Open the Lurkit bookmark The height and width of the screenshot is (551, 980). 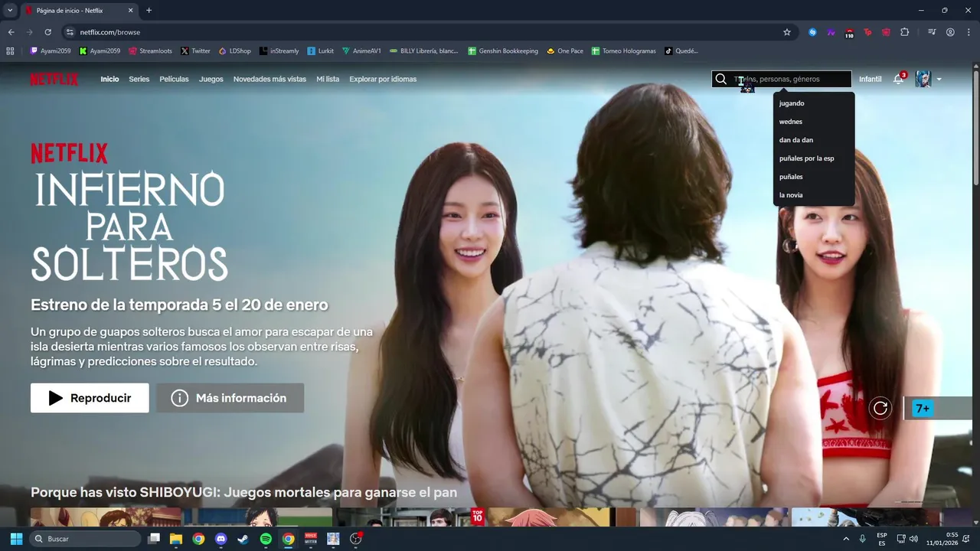(x=321, y=51)
